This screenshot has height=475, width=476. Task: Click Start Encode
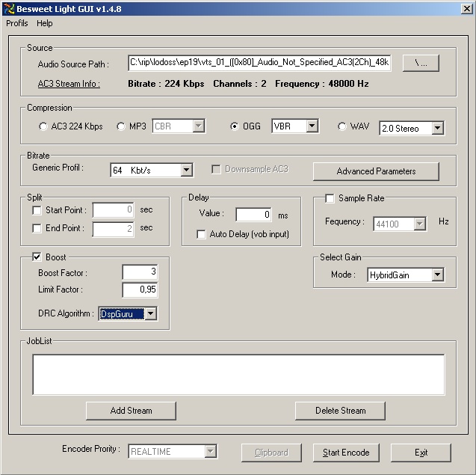(346, 453)
